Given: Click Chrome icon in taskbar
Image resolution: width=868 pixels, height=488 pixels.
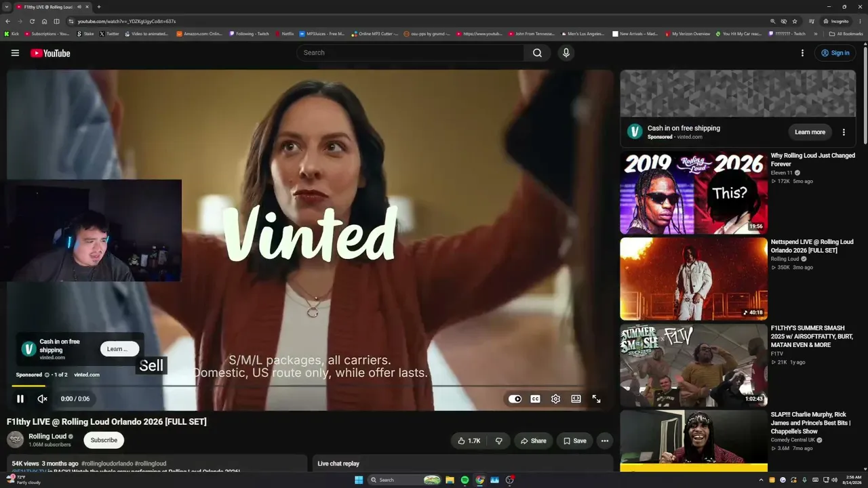Looking at the screenshot, I should pos(480,480).
